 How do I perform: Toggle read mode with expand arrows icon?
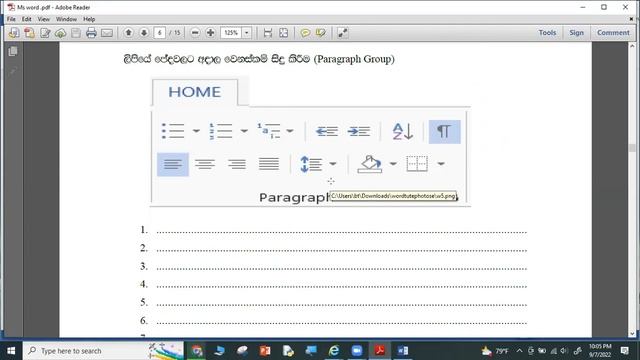tap(342, 33)
